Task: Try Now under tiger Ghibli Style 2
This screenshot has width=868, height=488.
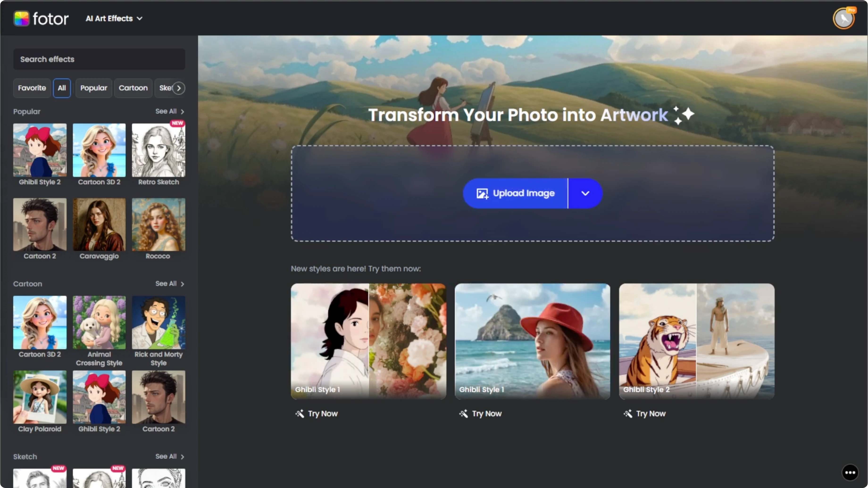Action: click(645, 414)
